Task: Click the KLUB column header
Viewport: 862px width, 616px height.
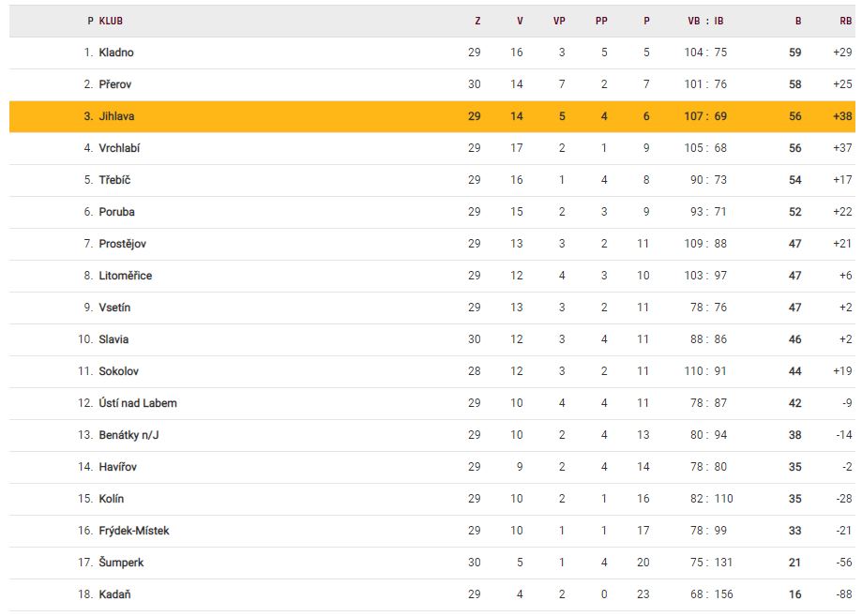Action: pyautogui.click(x=111, y=21)
